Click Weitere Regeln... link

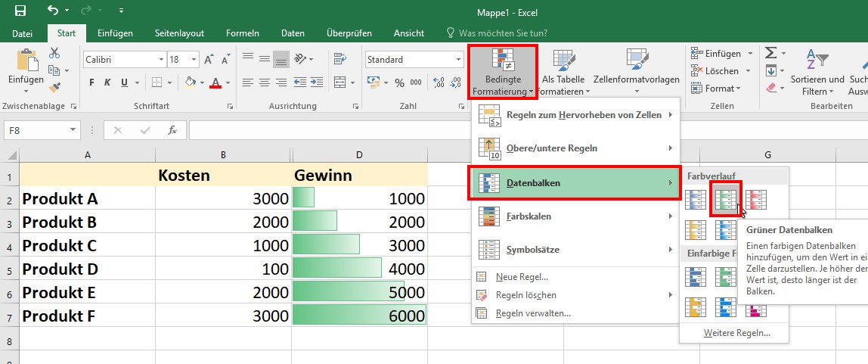[x=736, y=333]
